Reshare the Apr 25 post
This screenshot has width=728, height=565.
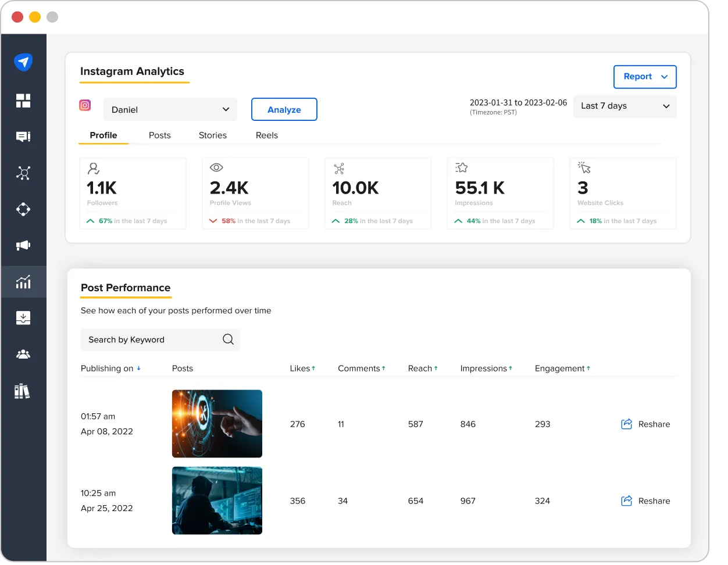click(645, 500)
